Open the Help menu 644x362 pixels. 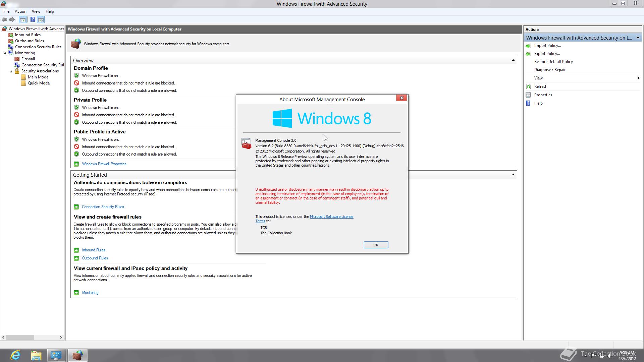pyautogui.click(x=50, y=11)
